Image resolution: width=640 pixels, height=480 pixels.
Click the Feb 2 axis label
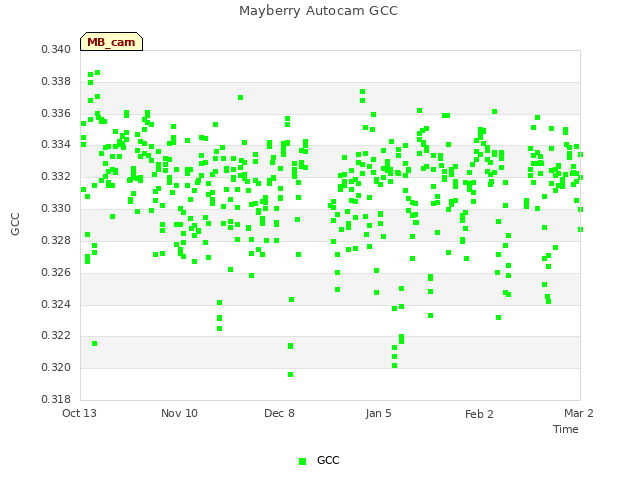tap(479, 414)
